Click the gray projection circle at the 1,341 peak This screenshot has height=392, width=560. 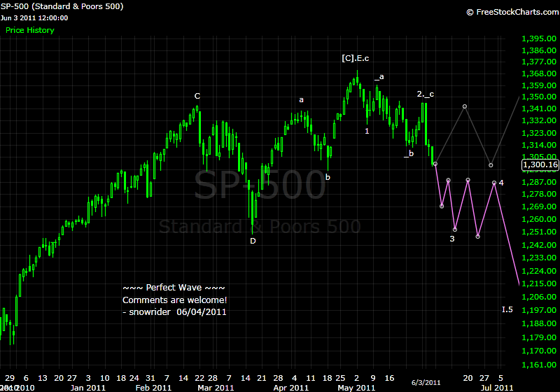tap(465, 106)
